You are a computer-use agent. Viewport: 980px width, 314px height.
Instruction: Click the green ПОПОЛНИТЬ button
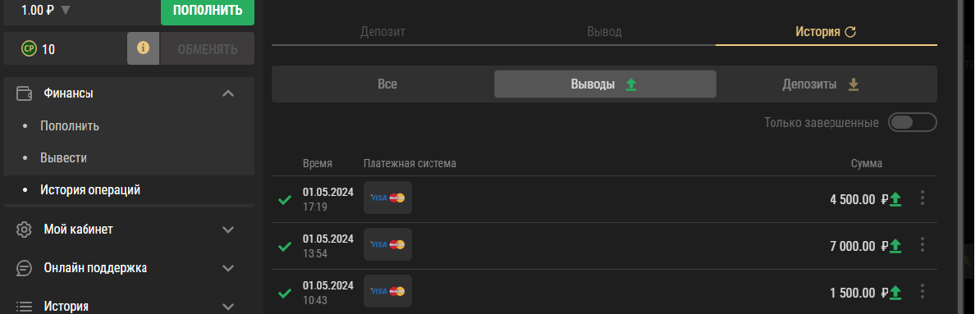208,11
